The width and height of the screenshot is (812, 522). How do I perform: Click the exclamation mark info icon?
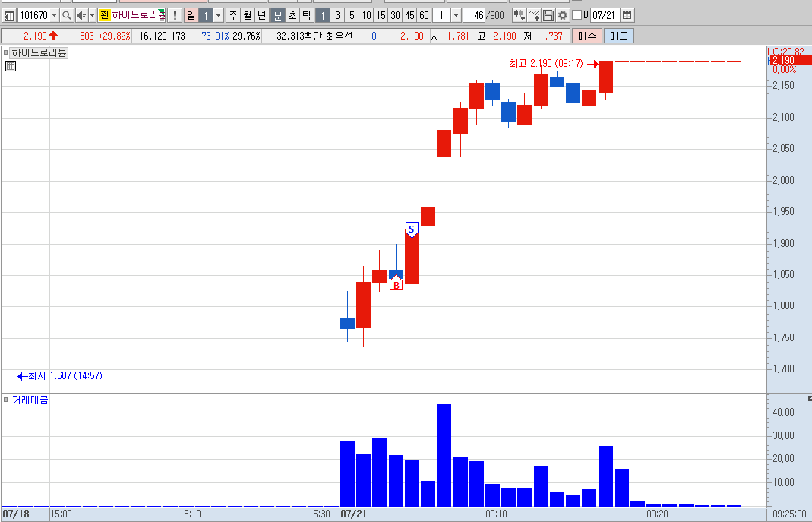[x=175, y=15]
